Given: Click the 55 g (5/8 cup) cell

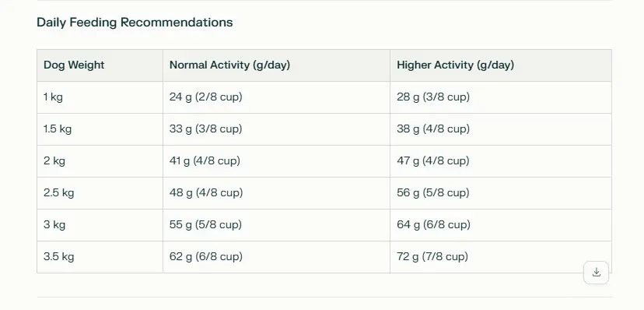Looking at the screenshot, I should 276,225.
